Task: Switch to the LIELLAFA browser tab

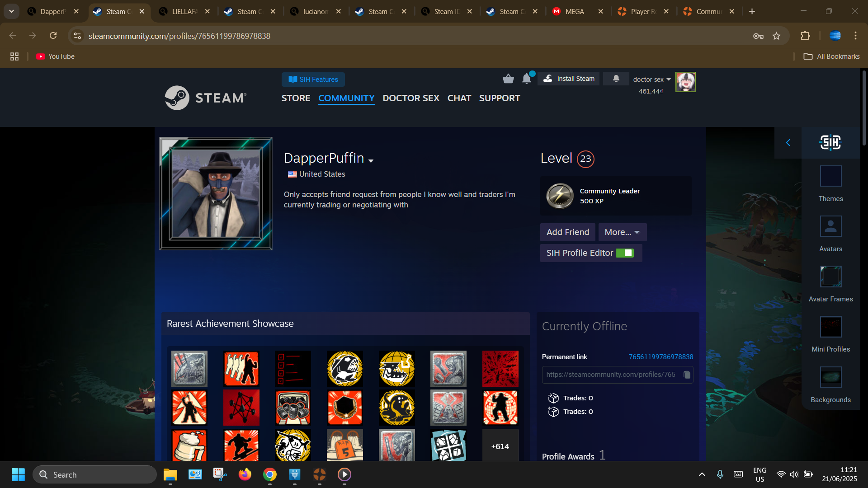Action: click(x=184, y=11)
